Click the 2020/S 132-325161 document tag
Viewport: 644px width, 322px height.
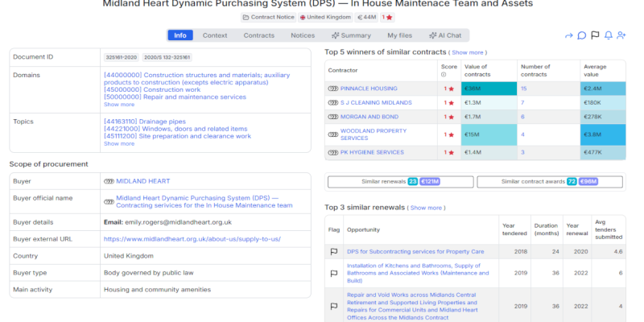coord(167,57)
